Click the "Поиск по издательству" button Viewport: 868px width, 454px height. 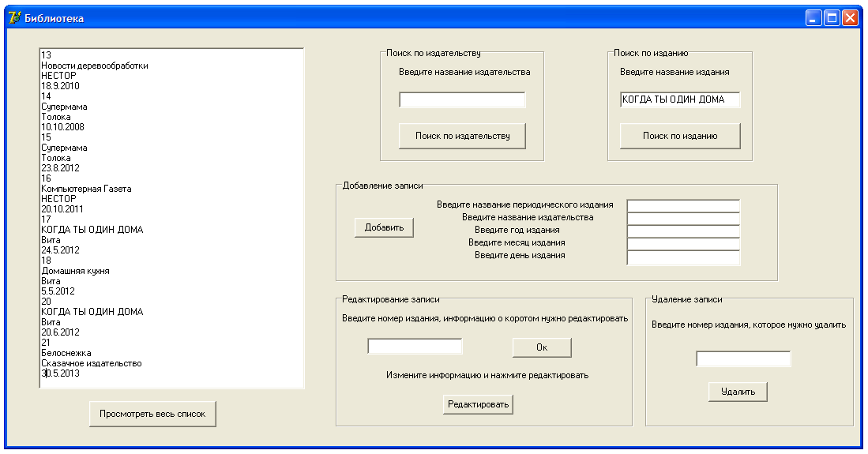[x=462, y=136]
